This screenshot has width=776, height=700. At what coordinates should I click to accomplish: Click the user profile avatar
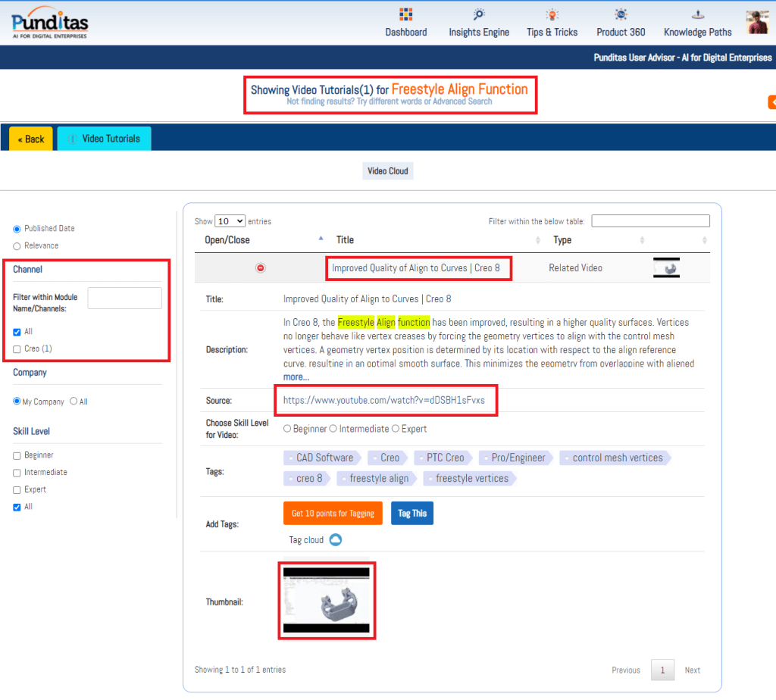point(757,22)
